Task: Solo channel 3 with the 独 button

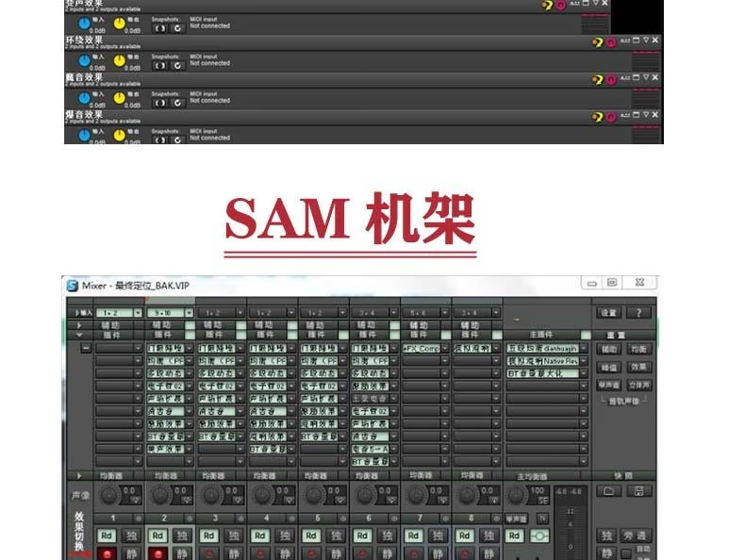Action: [234, 535]
